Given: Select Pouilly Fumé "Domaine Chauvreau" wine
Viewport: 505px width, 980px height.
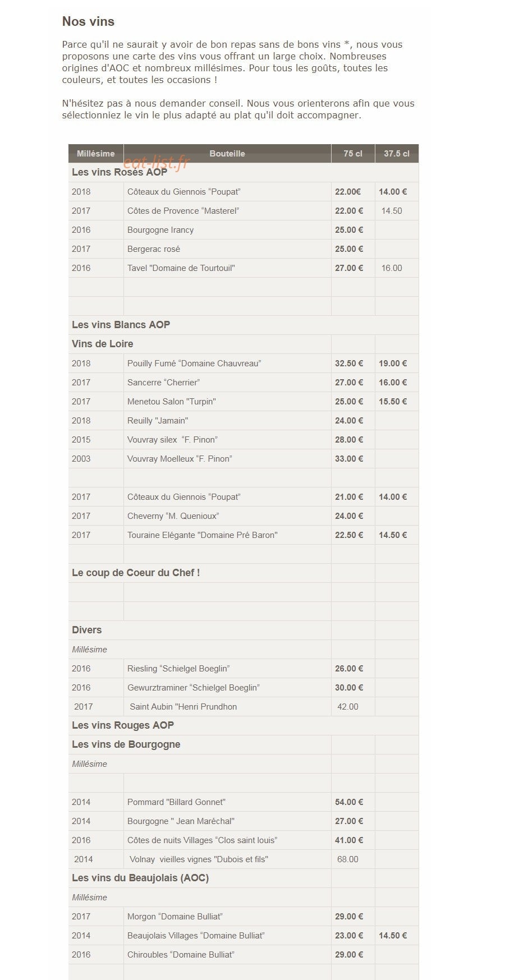Looking at the screenshot, I should pos(194,364).
